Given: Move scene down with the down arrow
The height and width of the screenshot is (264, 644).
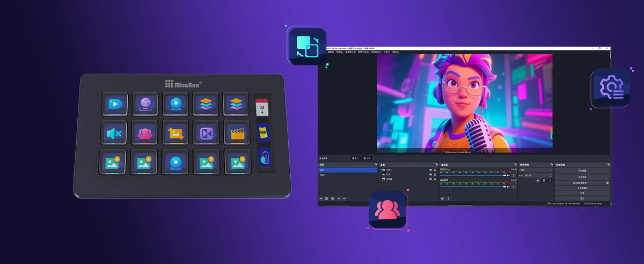Looking at the screenshot, I should (345, 199).
